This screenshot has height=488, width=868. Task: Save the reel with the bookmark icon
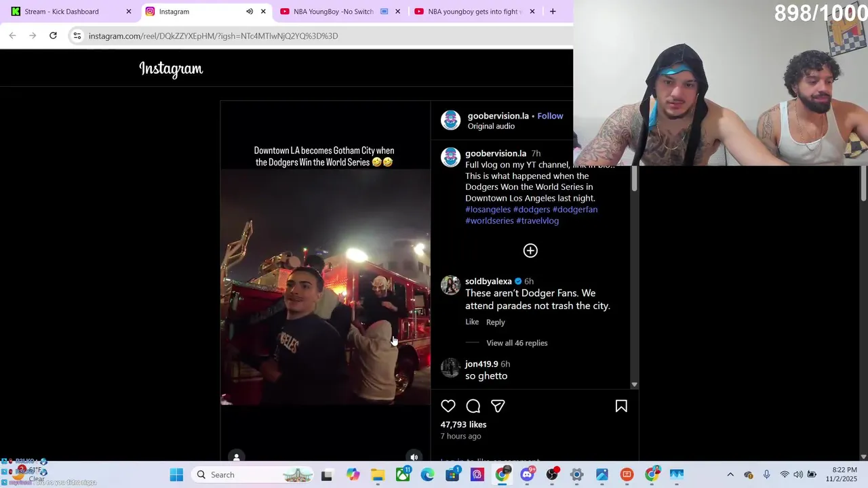(621, 406)
